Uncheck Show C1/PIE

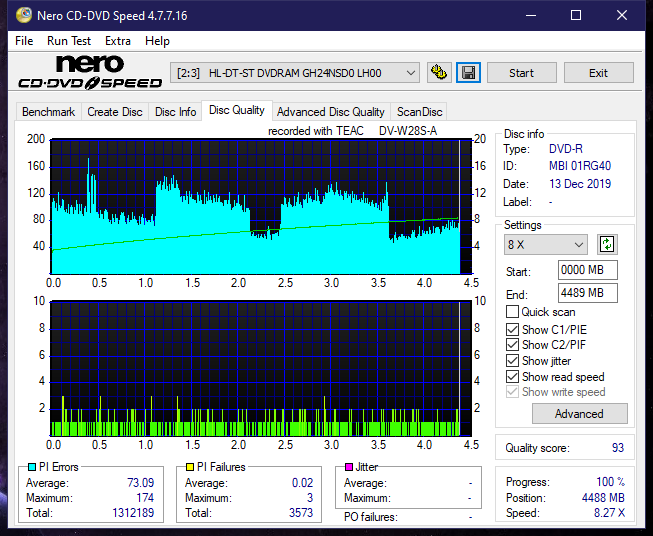[512, 329]
